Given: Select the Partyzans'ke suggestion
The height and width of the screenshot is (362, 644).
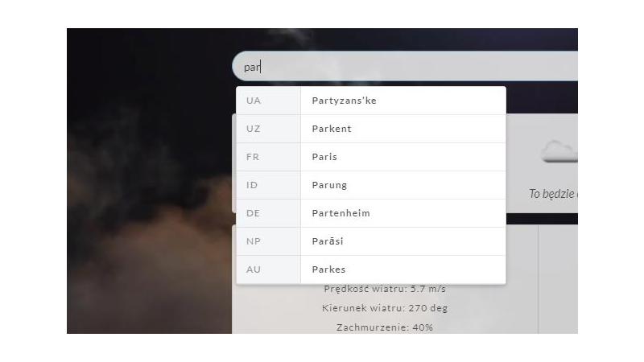Looking at the screenshot, I should pyautogui.click(x=371, y=101).
